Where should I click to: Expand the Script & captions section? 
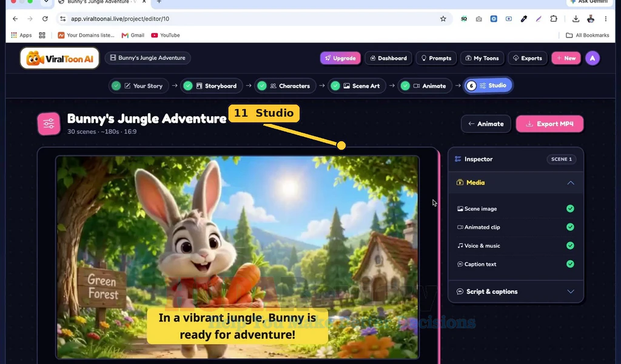pyautogui.click(x=515, y=291)
